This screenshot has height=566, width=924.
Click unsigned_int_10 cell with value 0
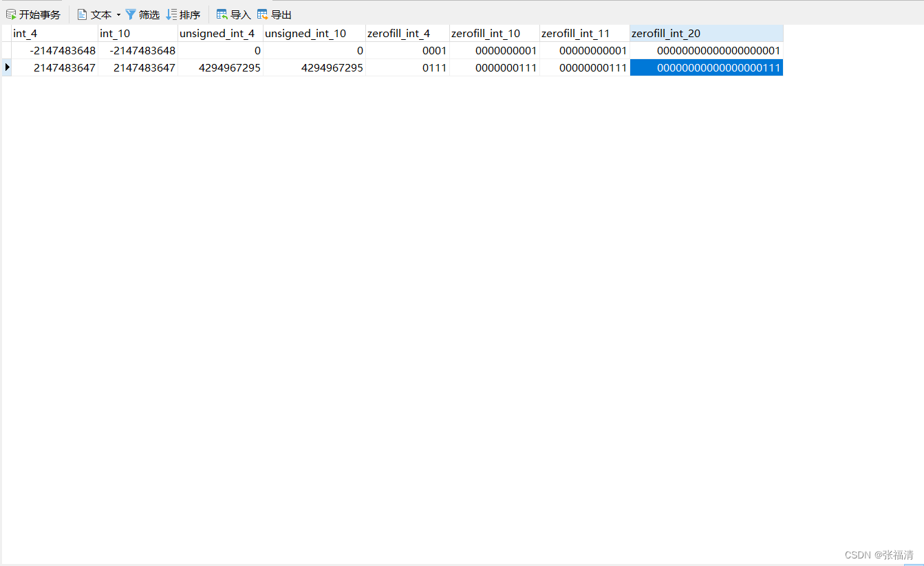pos(314,50)
